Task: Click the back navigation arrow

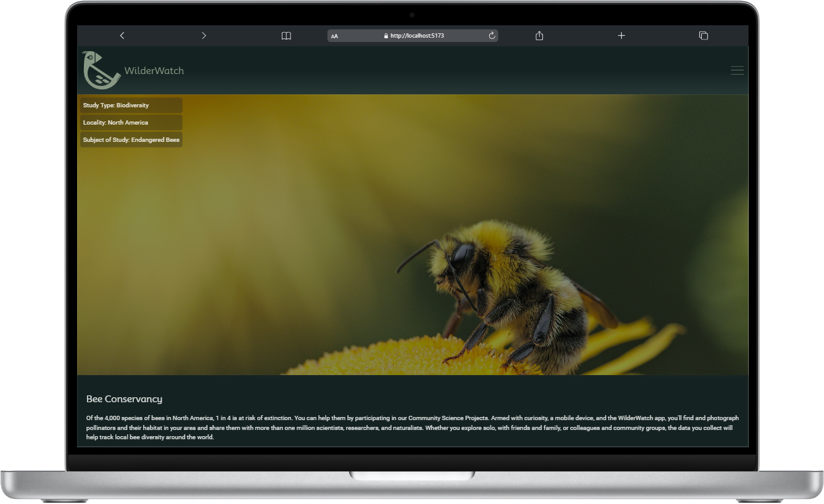Action: point(122,35)
